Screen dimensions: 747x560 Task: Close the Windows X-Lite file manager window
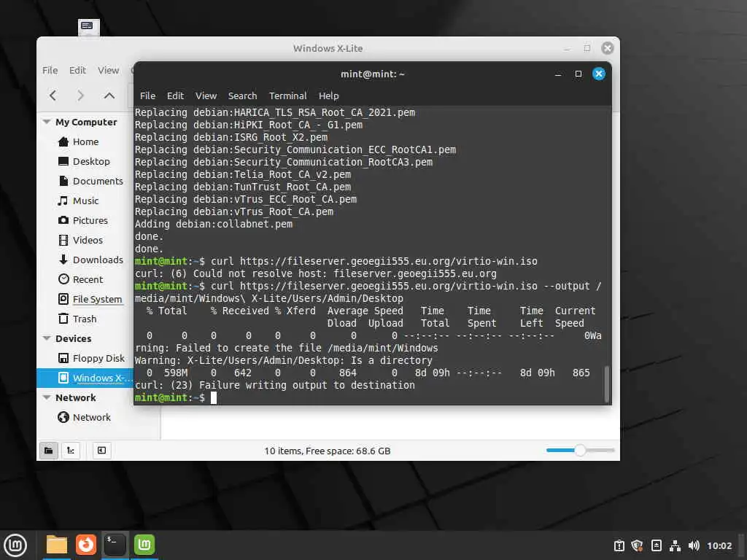point(608,48)
